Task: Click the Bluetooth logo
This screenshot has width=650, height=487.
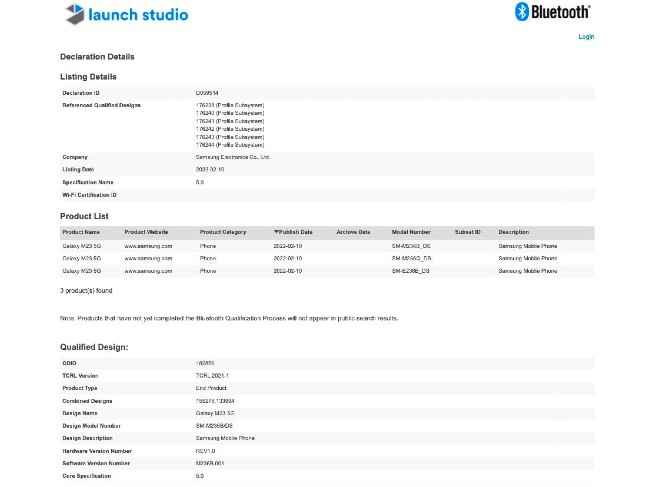Action: (x=552, y=12)
